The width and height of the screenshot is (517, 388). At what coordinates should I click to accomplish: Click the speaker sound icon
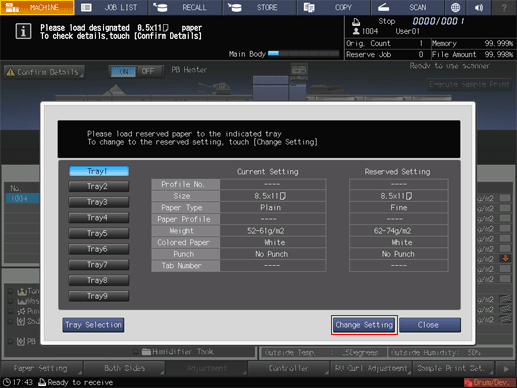[x=479, y=7]
